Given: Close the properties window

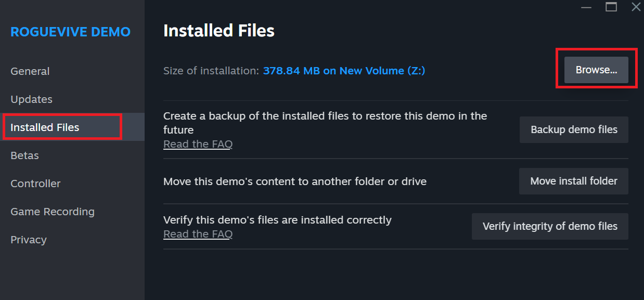Looking at the screenshot, I should click(x=636, y=7).
